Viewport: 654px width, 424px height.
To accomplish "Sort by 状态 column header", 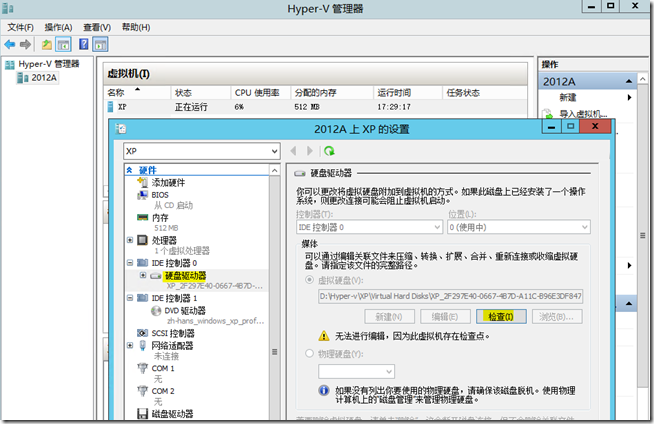I will click(x=200, y=93).
